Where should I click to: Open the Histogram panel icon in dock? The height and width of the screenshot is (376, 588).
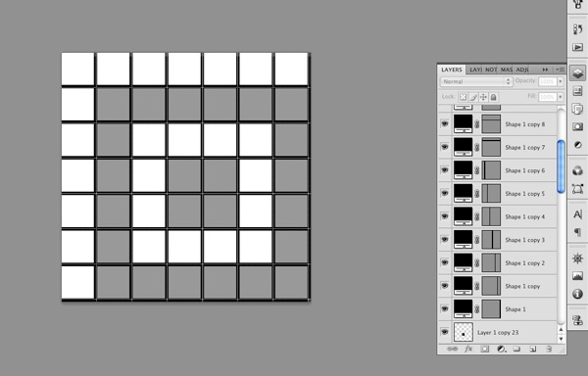point(577,276)
